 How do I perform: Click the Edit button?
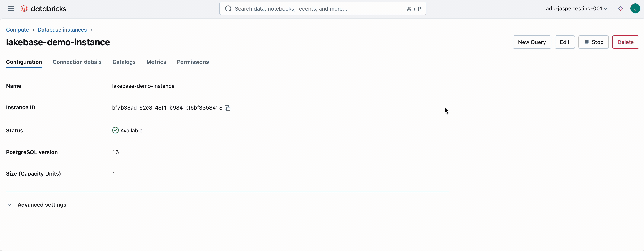click(x=565, y=42)
